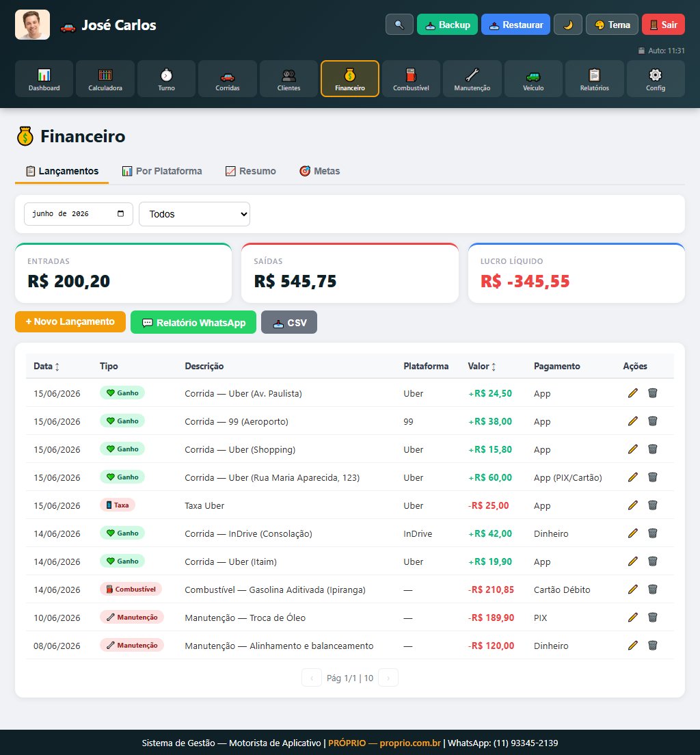Open calendar picker in month field

click(x=121, y=214)
